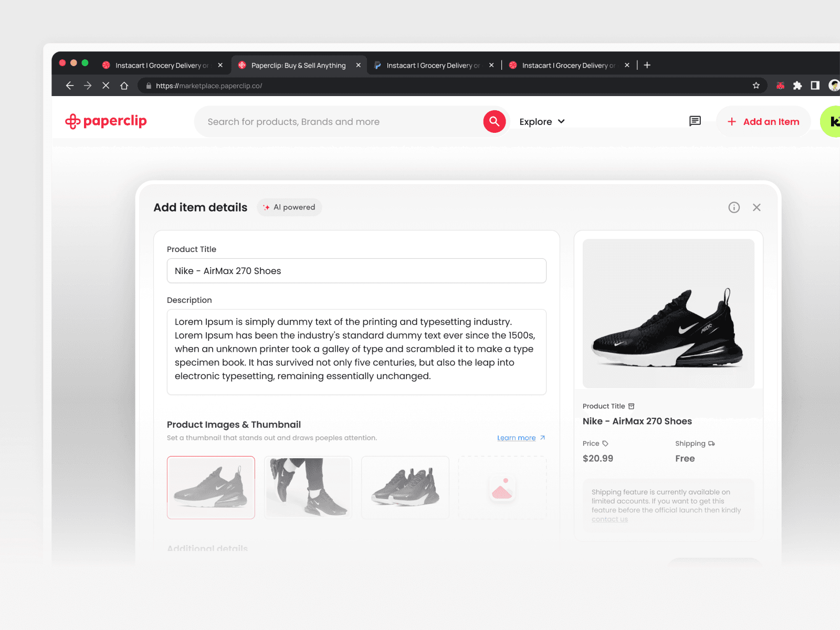Add an image using the empty placeholder
Screen dimensions: 840x630
(x=502, y=488)
